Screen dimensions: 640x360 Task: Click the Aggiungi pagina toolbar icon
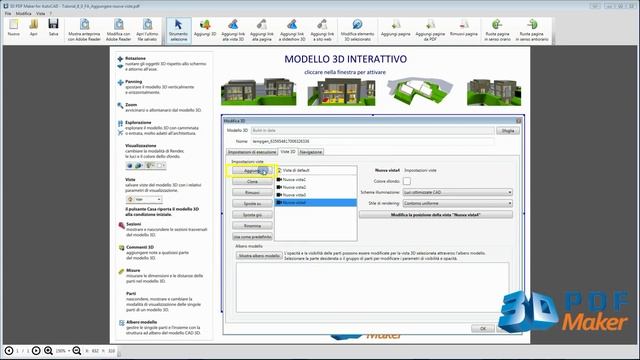[x=396, y=28]
